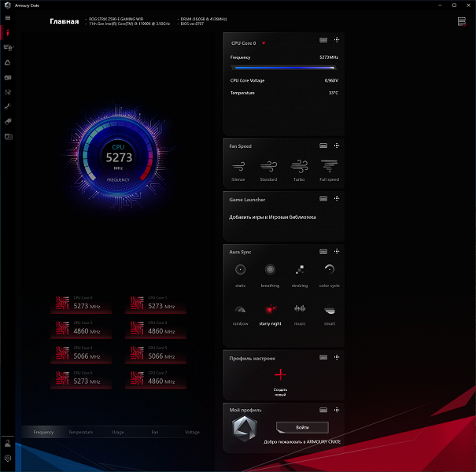Select the CPU Core 7 tile

click(x=156, y=378)
